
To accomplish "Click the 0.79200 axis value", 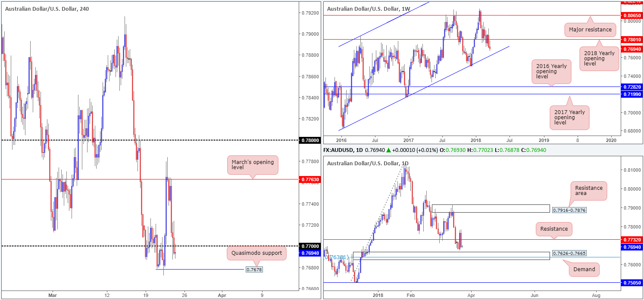I will click(310, 13).
